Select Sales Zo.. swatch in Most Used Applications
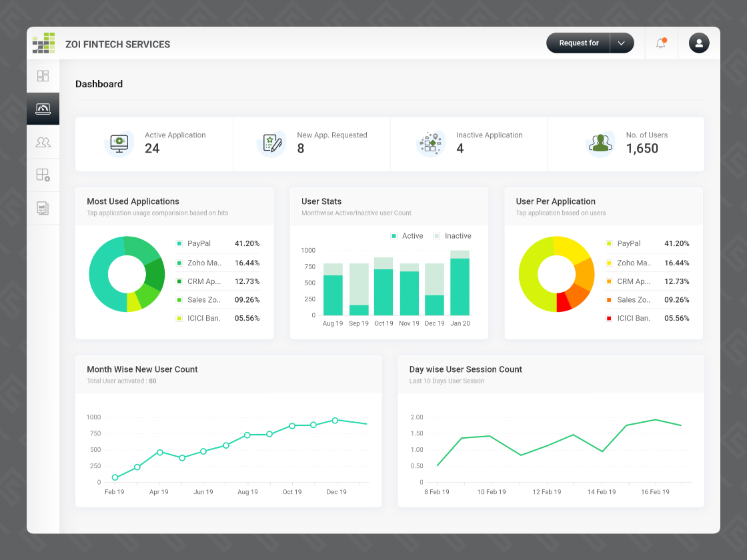747x560 pixels. (179, 299)
